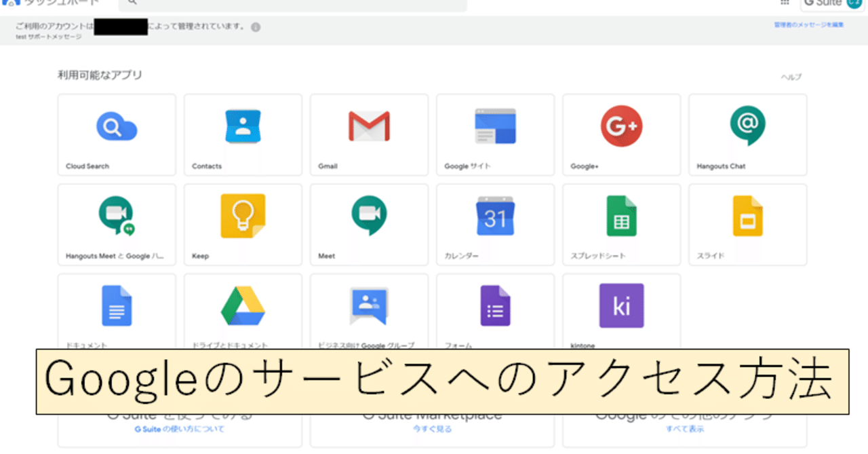Image resolution: width=868 pixels, height=454 pixels.
Task: Launch the Hangouts Chat icon
Action: click(x=747, y=126)
